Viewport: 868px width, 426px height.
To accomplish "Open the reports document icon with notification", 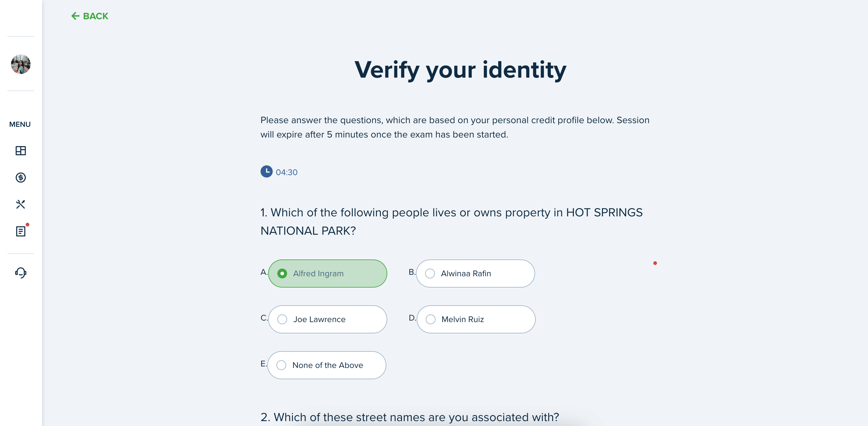I will pos(20,231).
